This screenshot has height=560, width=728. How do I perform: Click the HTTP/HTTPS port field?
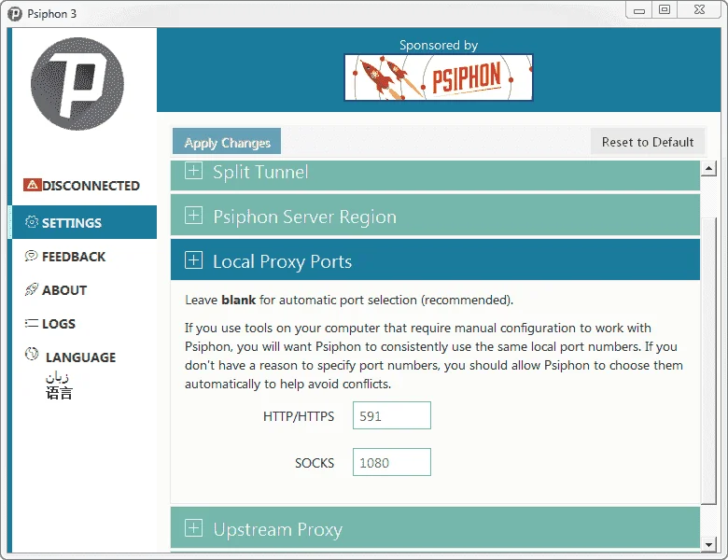[x=392, y=415]
